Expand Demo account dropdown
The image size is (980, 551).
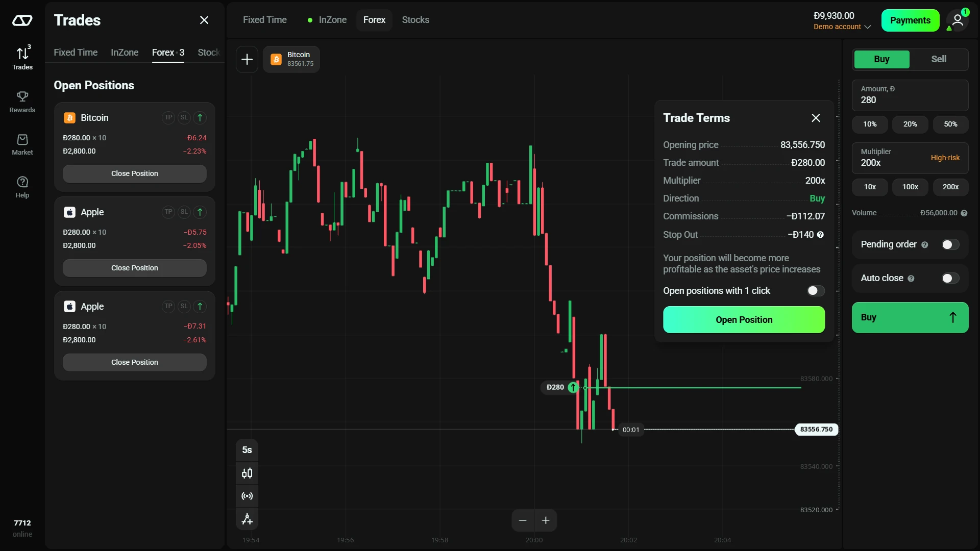click(x=842, y=27)
